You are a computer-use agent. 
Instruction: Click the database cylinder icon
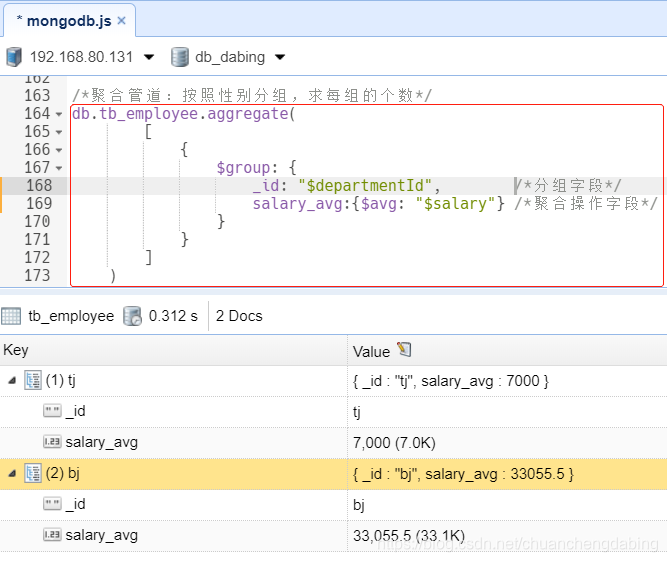(x=180, y=57)
